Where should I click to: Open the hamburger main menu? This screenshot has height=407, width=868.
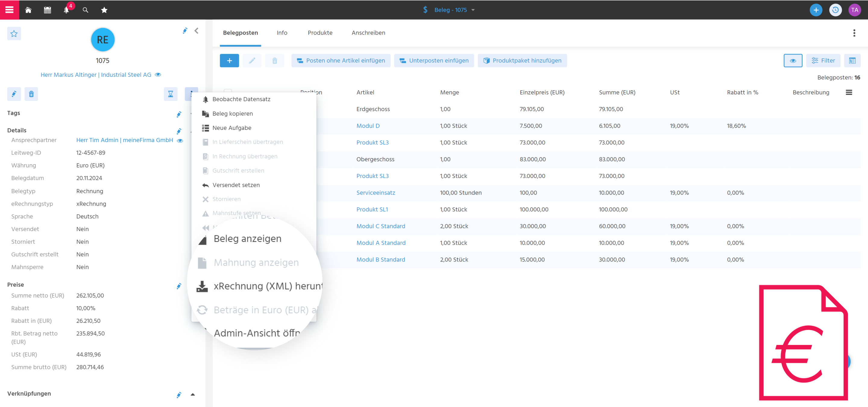pos(9,10)
